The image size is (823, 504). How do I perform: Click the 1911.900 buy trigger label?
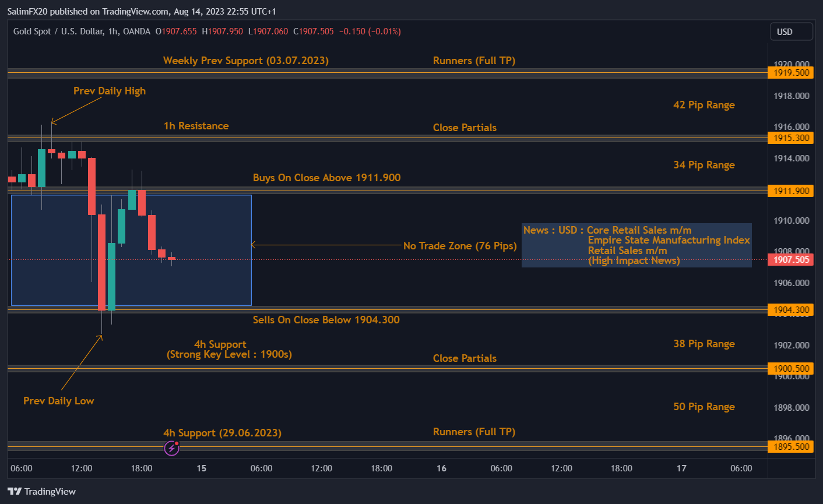click(x=790, y=191)
